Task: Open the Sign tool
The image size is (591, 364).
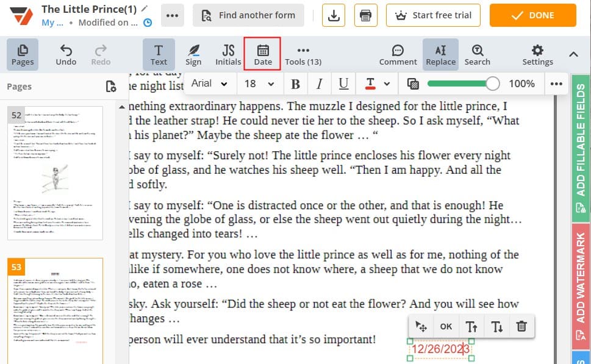Action: 193,54
